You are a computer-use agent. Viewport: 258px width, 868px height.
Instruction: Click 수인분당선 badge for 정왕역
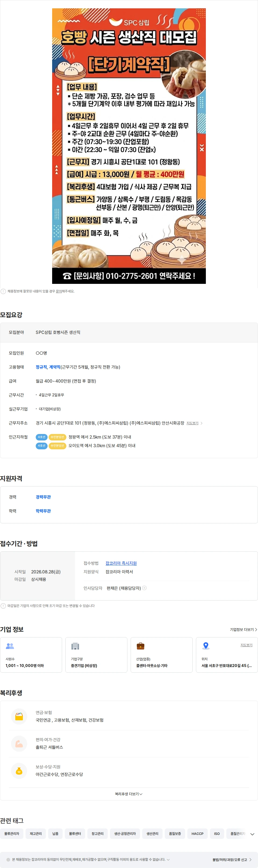pyautogui.click(x=57, y=437)
